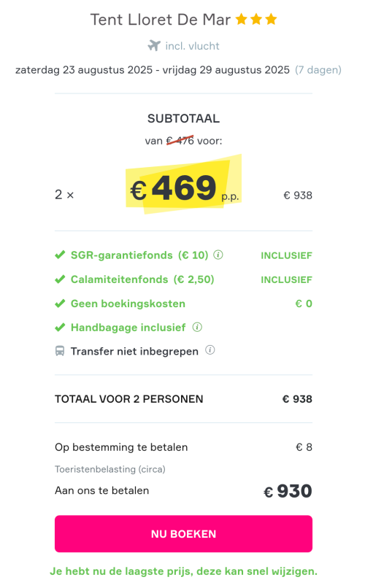Image resolution: width=365 pixels, height=588 pixels.
Task: Open info icon next to Transfer niet inbegrepen
Action: 210,350
